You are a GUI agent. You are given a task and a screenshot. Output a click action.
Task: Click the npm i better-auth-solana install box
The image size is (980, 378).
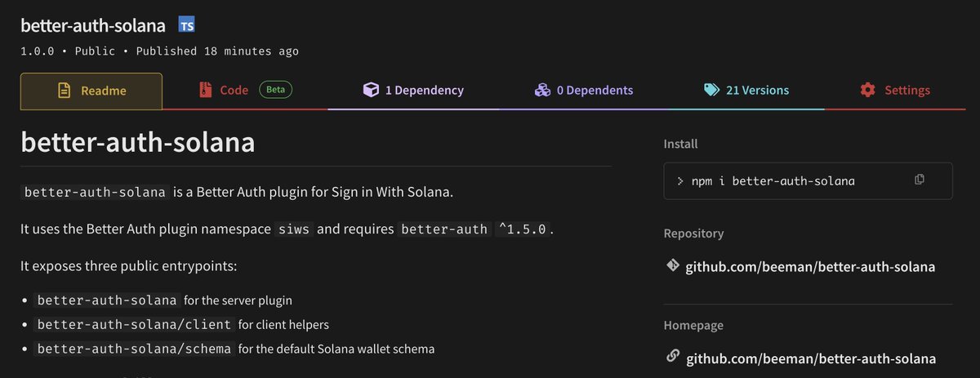pos(808,180)
